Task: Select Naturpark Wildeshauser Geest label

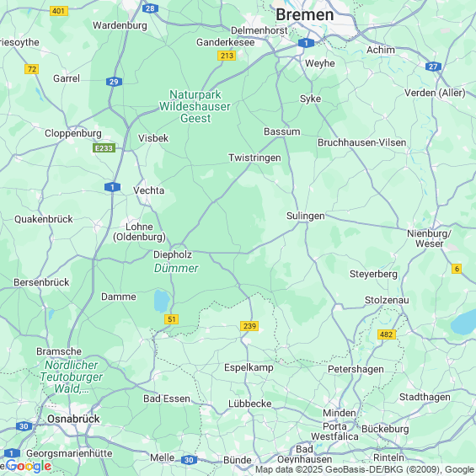Action: click(x=195, y=106)
